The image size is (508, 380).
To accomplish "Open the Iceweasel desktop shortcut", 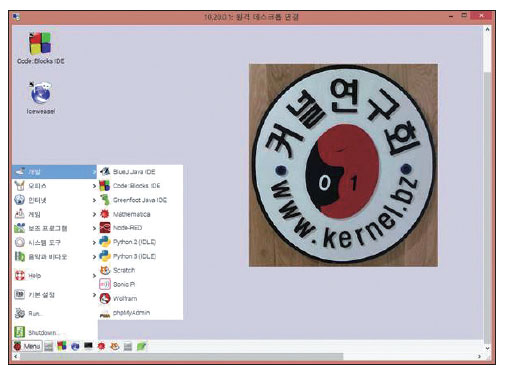I will (41, 98).
